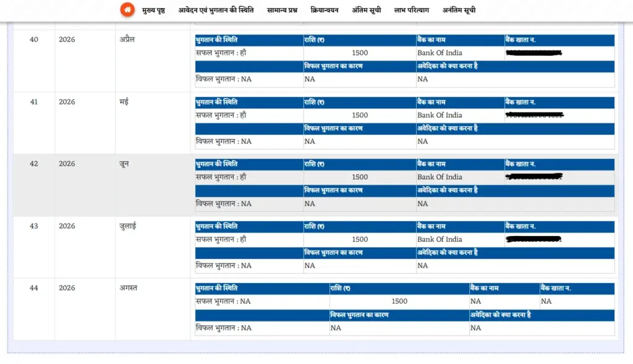Screen dimensions: 633x364
Task: Open the अंतिम सूची menu item
Action: [366, 10]
